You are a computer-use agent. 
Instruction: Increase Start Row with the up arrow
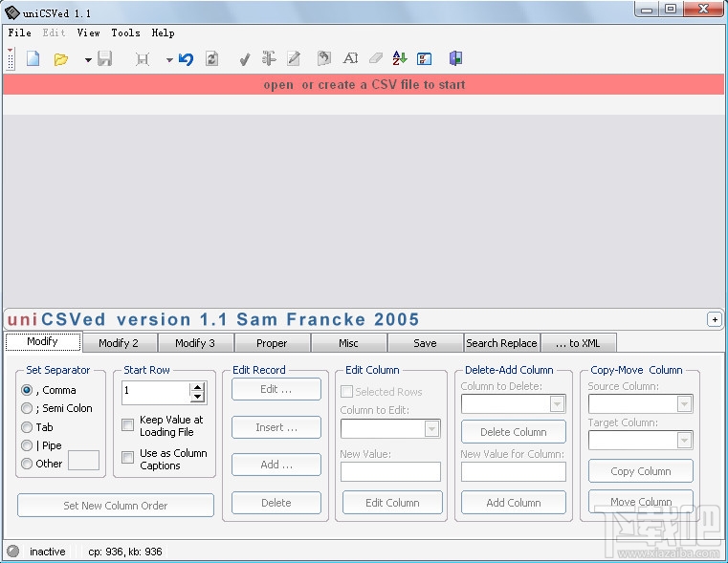click(197, 387)
